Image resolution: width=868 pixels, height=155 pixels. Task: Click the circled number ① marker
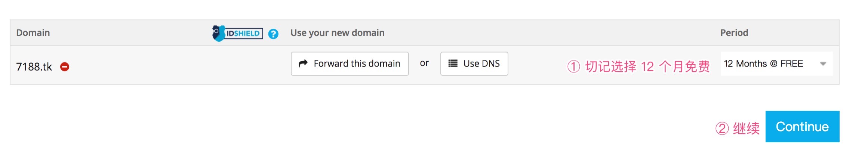click(573, 67)
